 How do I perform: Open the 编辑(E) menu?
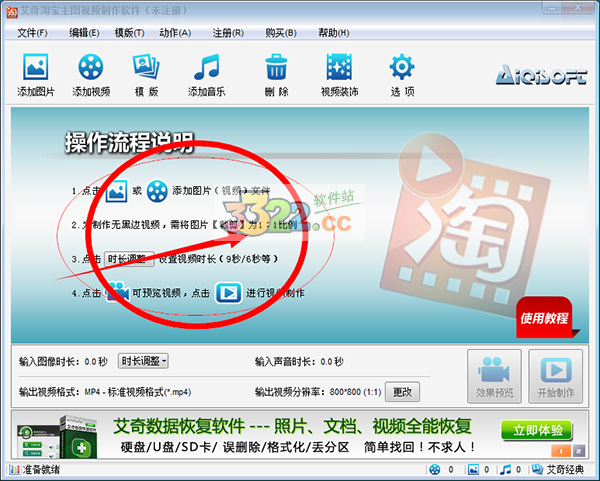coord(84,33)
